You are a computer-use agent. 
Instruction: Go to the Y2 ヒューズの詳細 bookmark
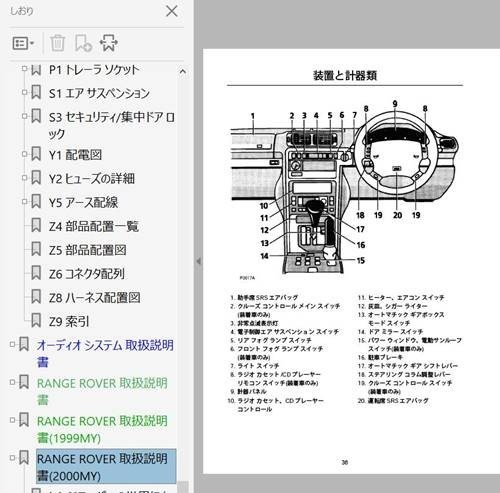coord(92,179)
